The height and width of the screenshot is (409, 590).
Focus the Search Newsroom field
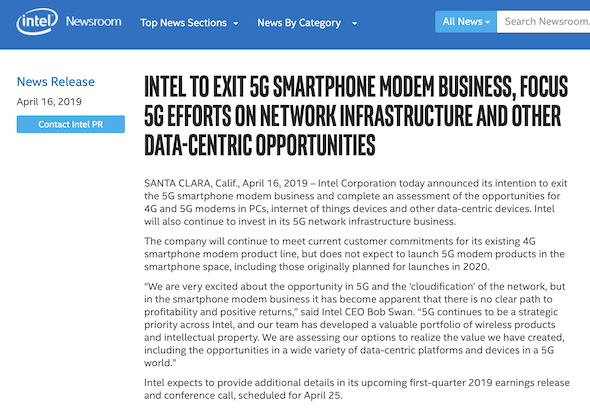click(x=543, y=22)
